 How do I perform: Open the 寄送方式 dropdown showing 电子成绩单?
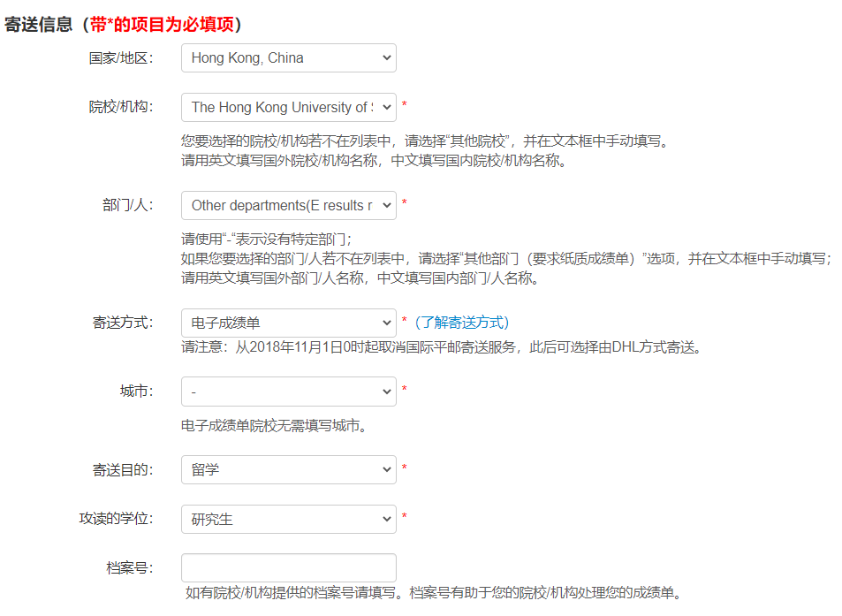point(288,323)
